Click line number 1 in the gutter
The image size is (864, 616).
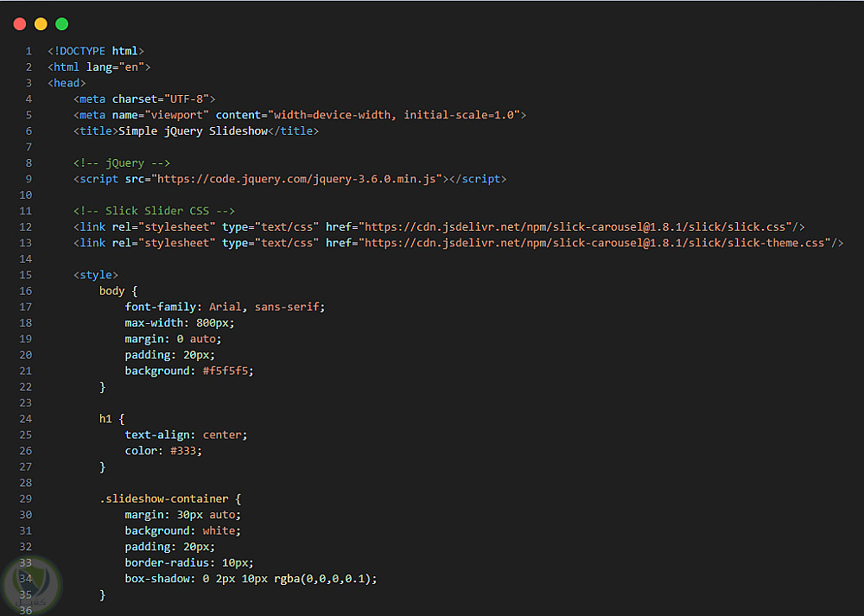point(29,51)
